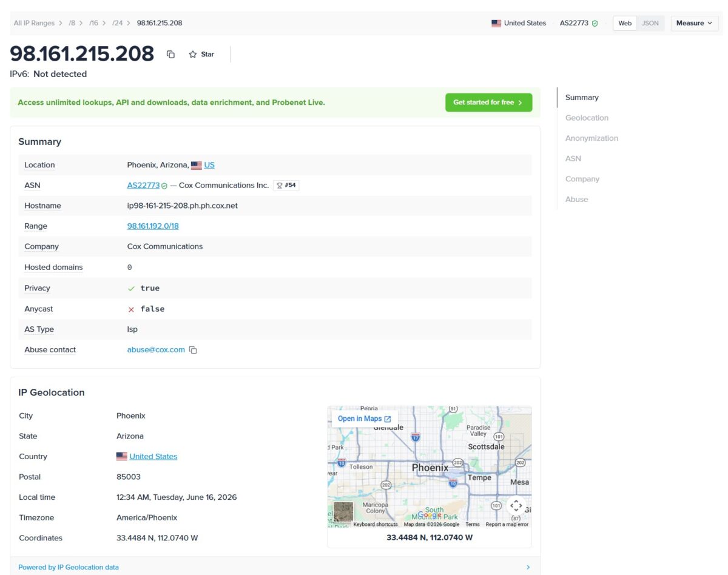Jump to Anonymization section in sidebar
728x575 pixels.
pyautogui.click(x=591, y=138)
